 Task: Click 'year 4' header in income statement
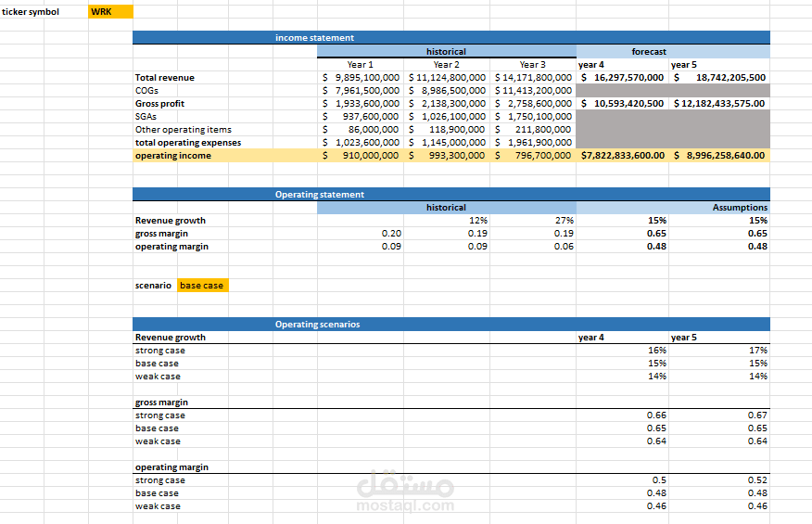(622, 64)
